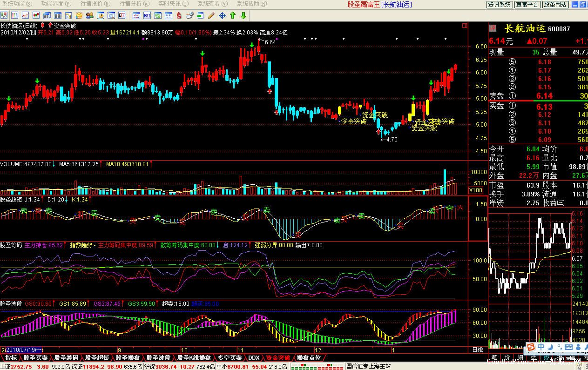
Task: Select the bottom 股圣波段 tab
Action: tap(159, 358)
